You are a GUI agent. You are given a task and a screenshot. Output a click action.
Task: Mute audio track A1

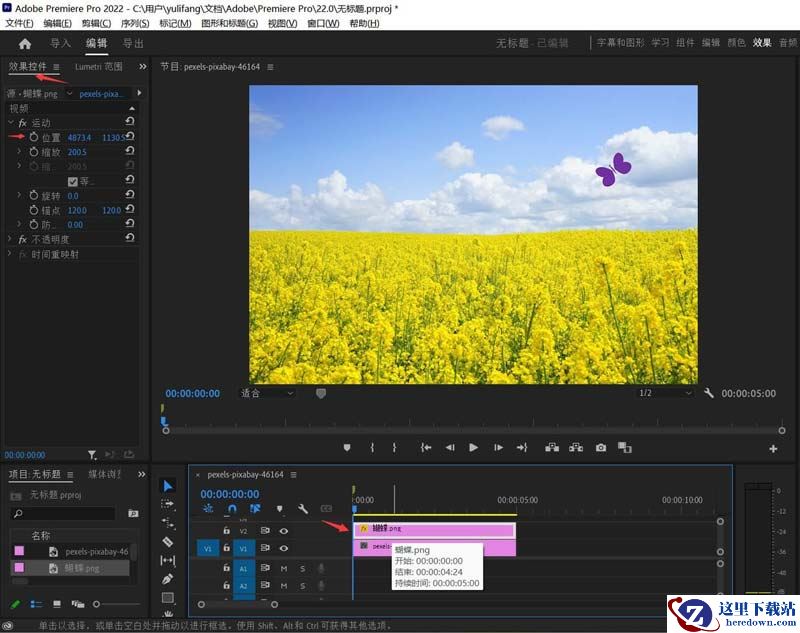coord(284,568)
